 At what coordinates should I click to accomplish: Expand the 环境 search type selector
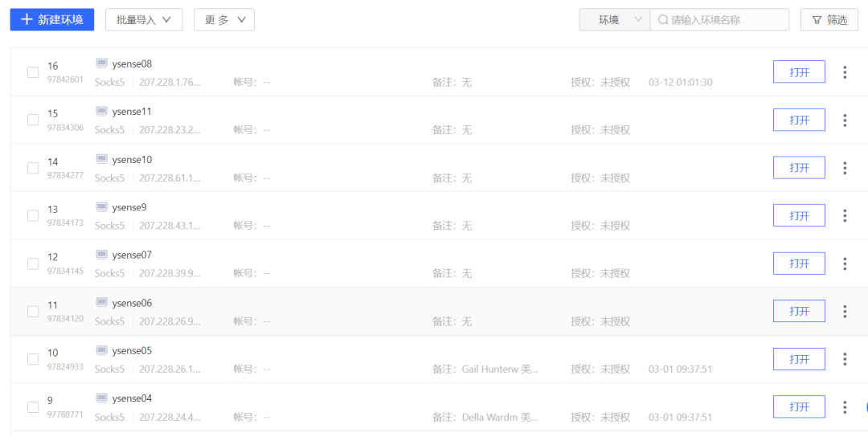pos(615,20)
